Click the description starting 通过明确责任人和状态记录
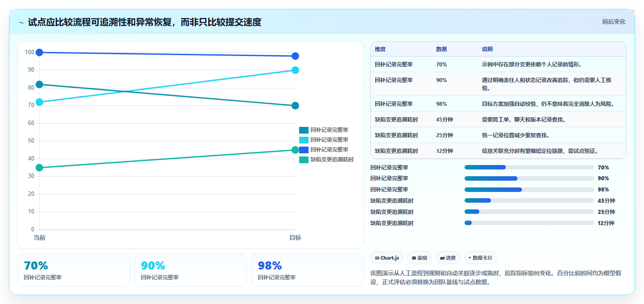The width and height of the screenshot is (644, 304). click(x=547, y=84)
